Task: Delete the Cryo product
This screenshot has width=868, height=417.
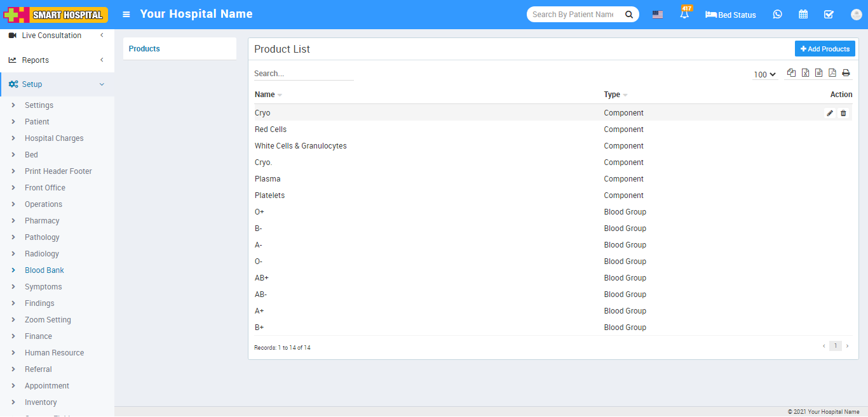Action: tap(843, 113)
